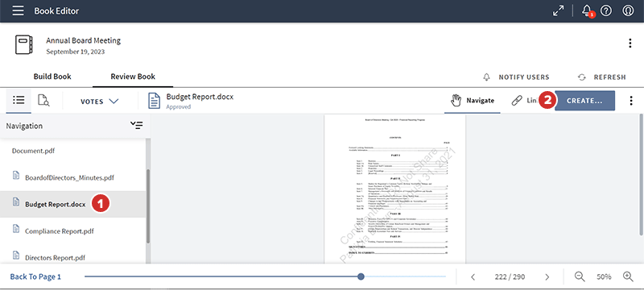
Task: Click the Create button
Action: [x=584, y=101]
